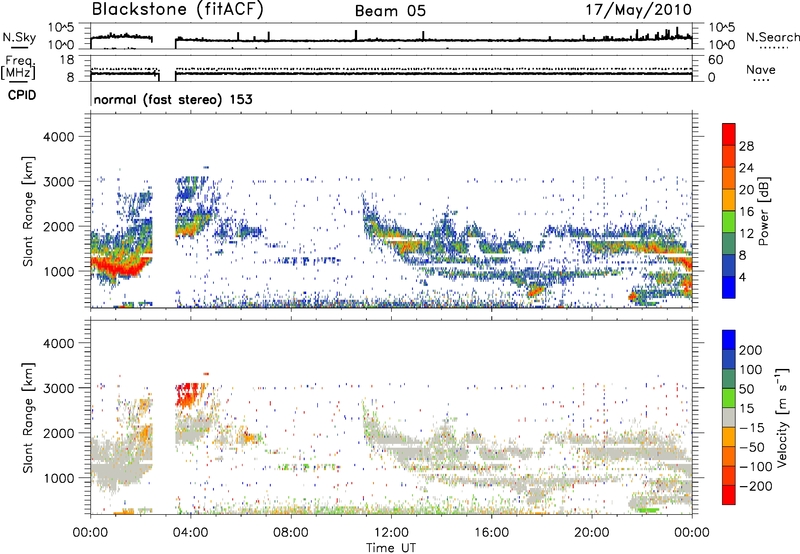Pick the gray segment of Velocity colorbar
The height and width of the screenshot is (554, 800).
[x=729, y=418]
